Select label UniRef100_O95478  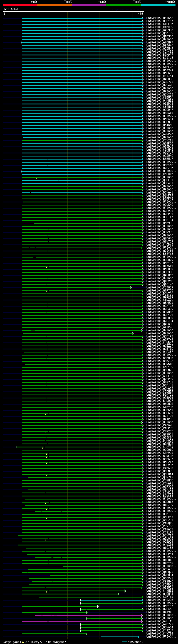pos(160,85)
